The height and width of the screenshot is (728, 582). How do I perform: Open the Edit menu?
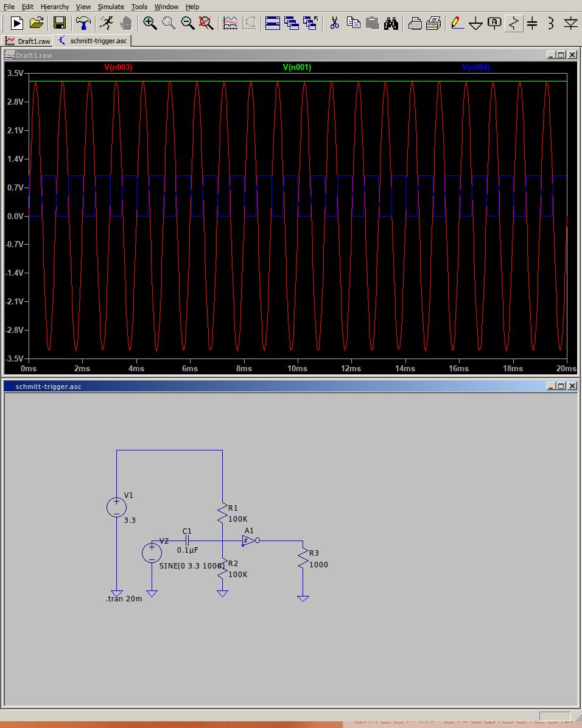click(x=27, y=7)
